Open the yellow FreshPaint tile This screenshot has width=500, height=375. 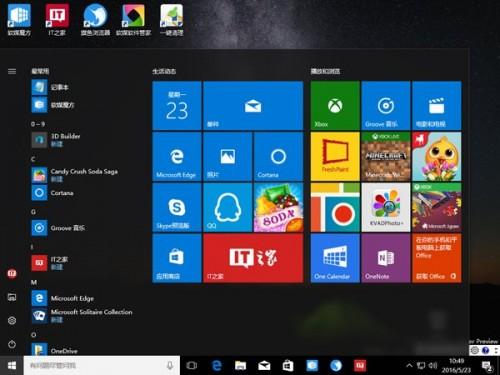pyautogui.click(x=335, y=156)
